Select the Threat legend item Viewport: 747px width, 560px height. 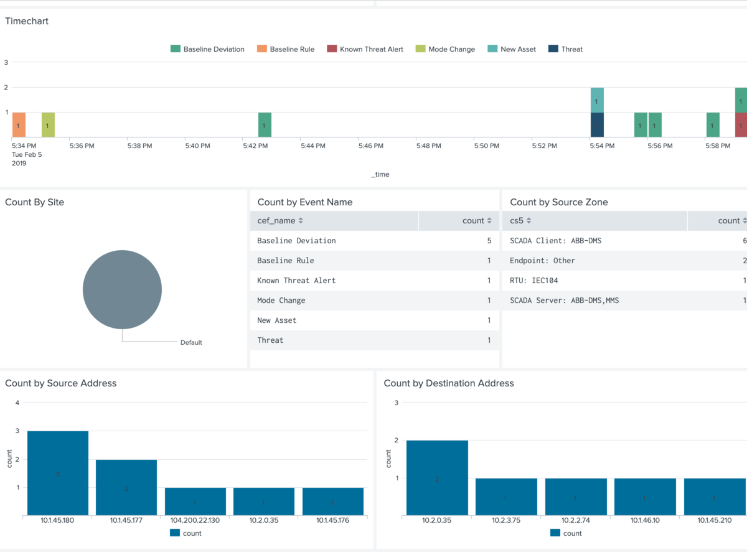coord(571,49)
